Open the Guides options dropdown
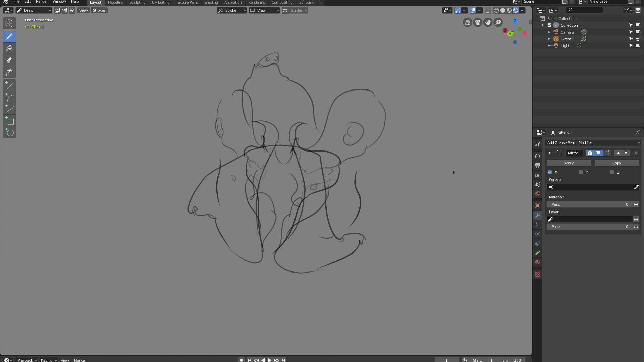The image size is (644, 362). (299, 10)
